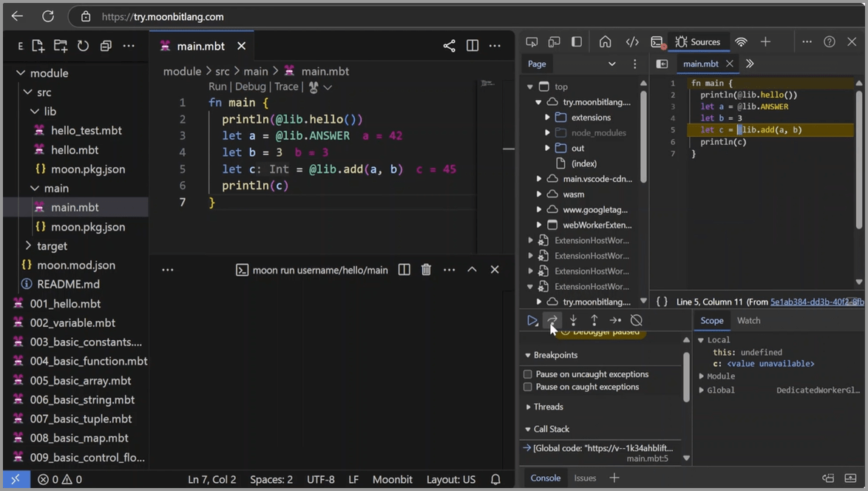868x491 pixels.
Task: Open the Console drawer tab
Action: (x=545, y=478)
